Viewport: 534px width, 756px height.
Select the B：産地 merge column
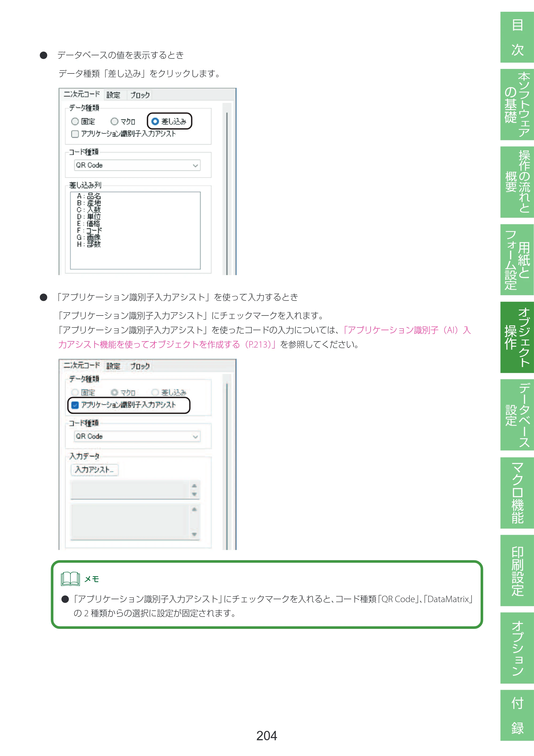89,203
